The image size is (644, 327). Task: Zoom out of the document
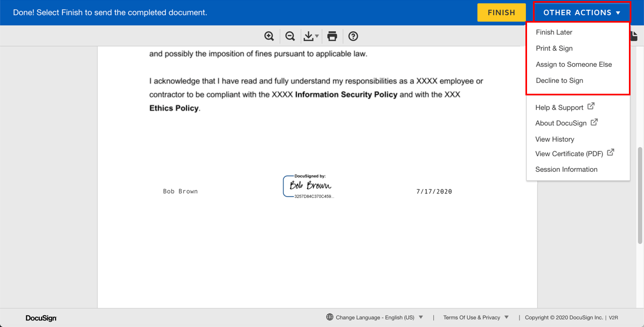pyautogui.click(x=290, y=36)
